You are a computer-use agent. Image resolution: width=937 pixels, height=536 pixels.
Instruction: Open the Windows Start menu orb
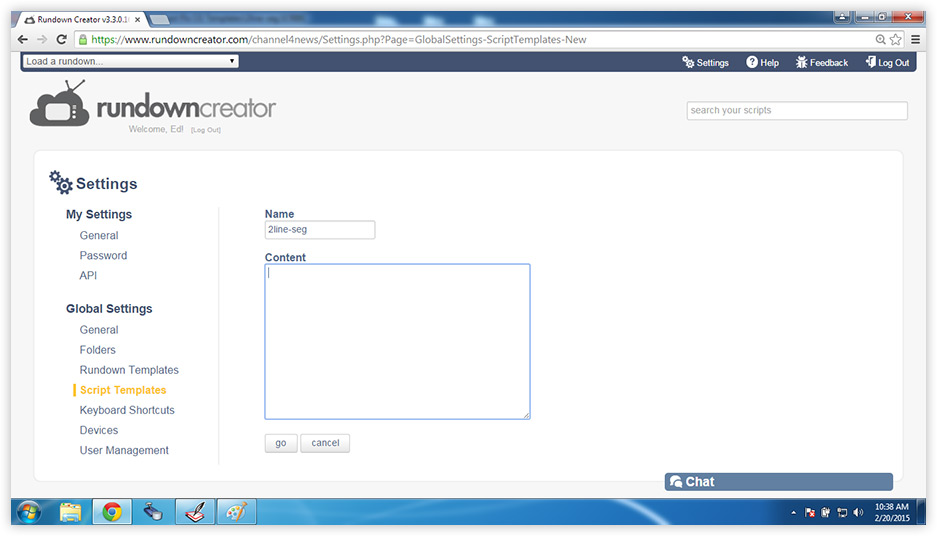point(29,512)
